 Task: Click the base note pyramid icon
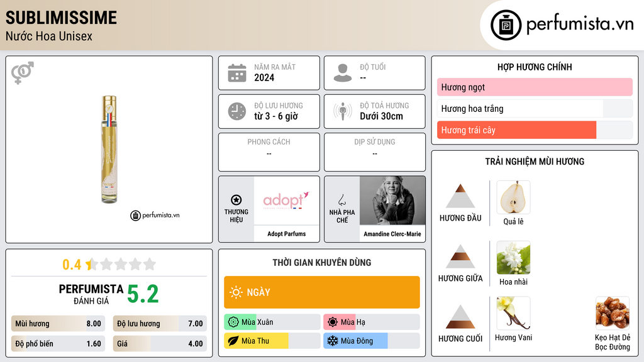tap(460, 317)
